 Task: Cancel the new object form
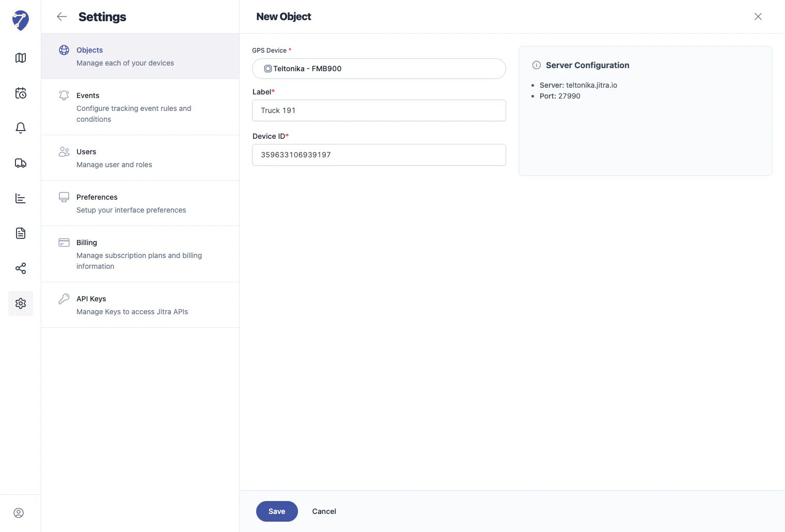coord(324,511)
